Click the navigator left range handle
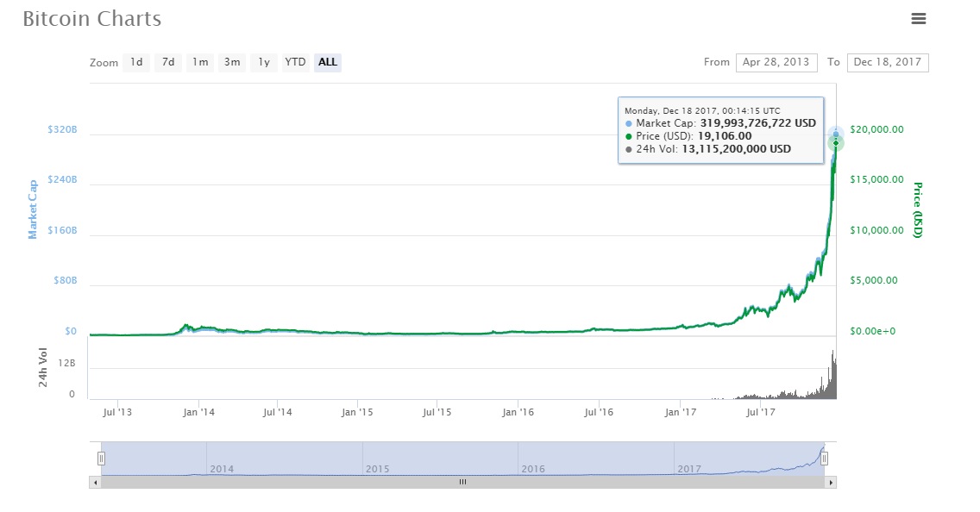980x512 pixels. click(101, 459)
